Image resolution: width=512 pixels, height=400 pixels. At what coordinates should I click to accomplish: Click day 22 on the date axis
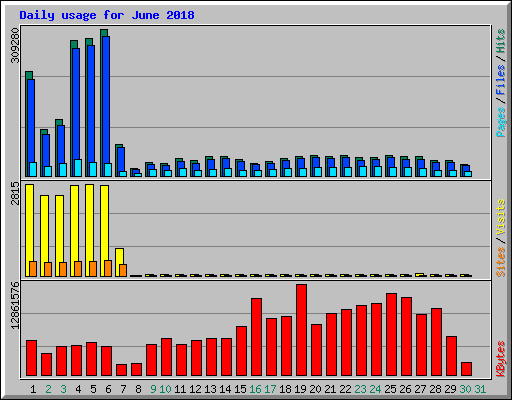pos(345,389)
